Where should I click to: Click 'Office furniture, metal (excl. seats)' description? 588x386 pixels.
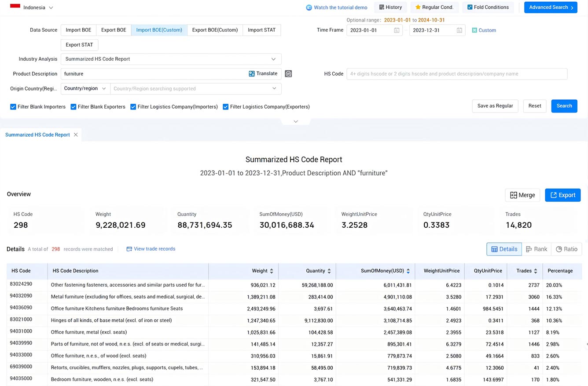click(89, 332)
